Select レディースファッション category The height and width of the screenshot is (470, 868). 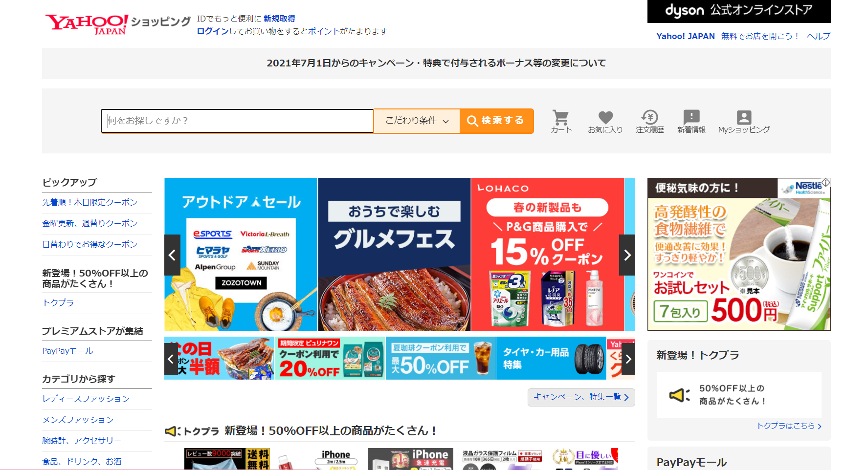point(86,399)
